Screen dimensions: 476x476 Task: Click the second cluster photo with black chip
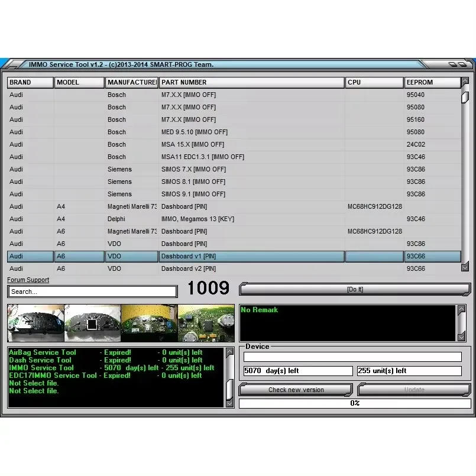(x=92, y=323)
